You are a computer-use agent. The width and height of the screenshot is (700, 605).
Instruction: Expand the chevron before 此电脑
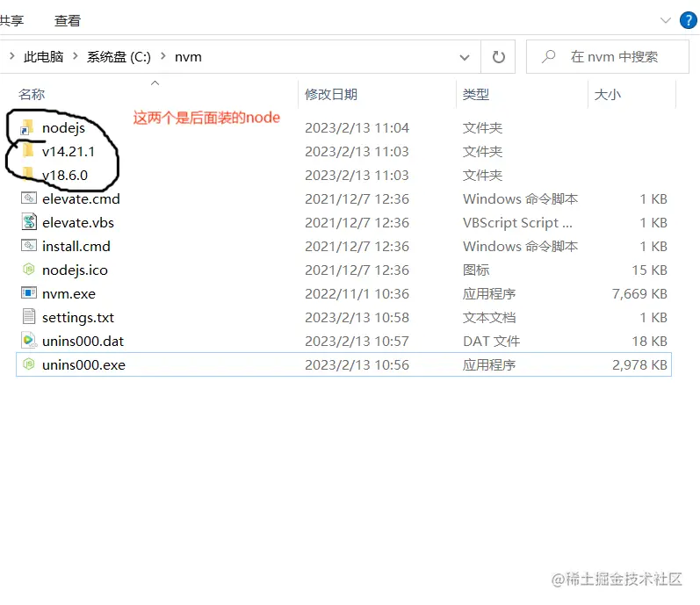(x=12, y=56)
